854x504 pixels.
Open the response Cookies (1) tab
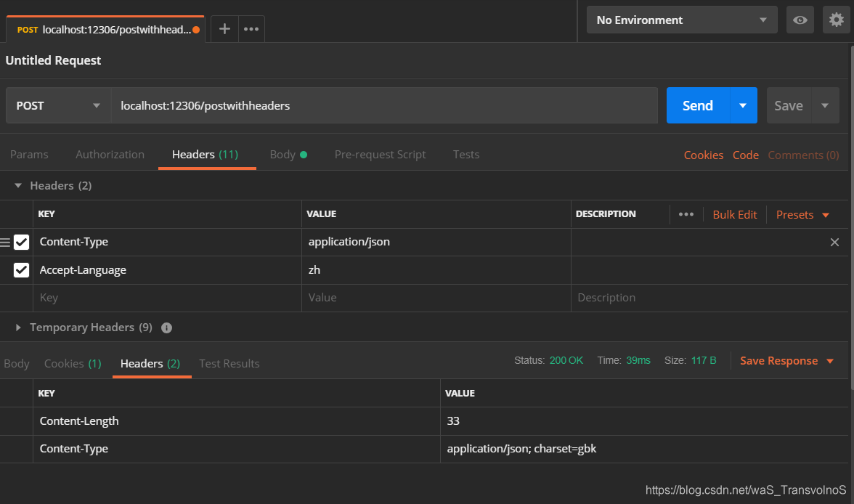(73, 363)
